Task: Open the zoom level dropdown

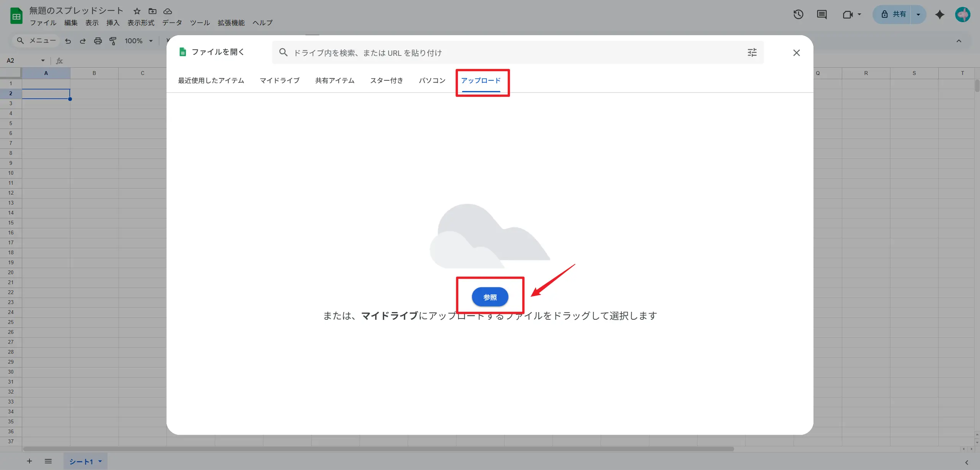Action: coord(138,41)
